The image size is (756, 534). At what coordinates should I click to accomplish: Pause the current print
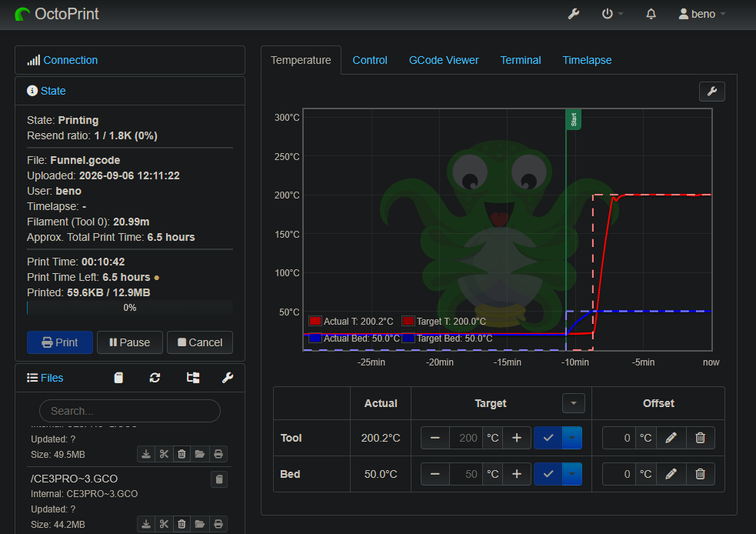[130, 342]
